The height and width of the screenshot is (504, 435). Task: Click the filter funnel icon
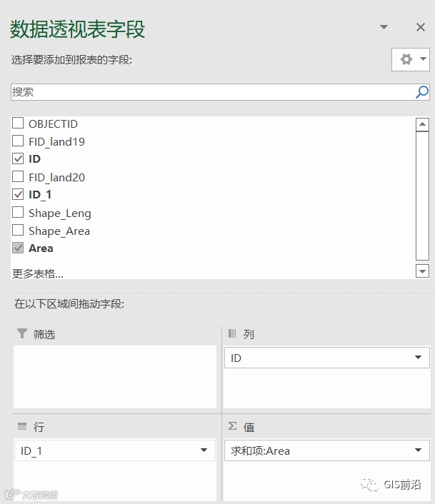coord(21,333)
